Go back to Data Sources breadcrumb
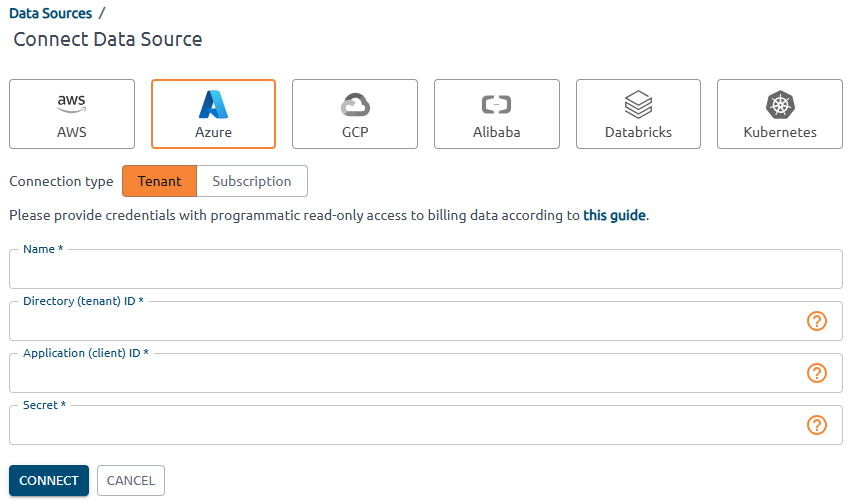This screenshot has height=504, width=851. [x=50, y=14]
